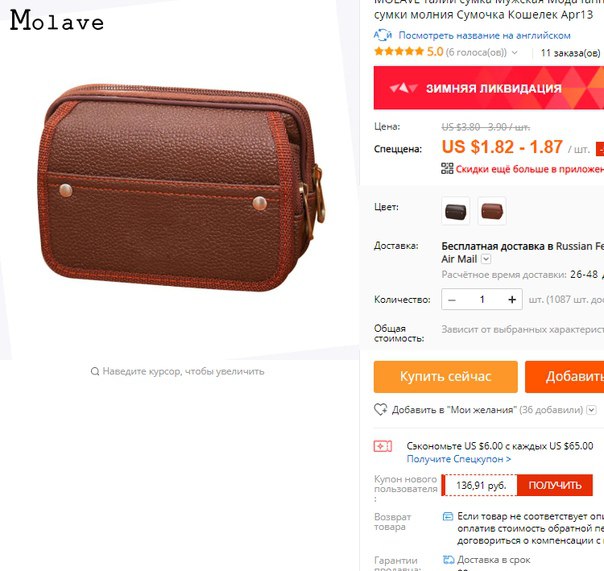Decrease quantity with the minus button
The width and height of the screenshot is (604, 571).
pyautogui.click(x=452, y=299)
